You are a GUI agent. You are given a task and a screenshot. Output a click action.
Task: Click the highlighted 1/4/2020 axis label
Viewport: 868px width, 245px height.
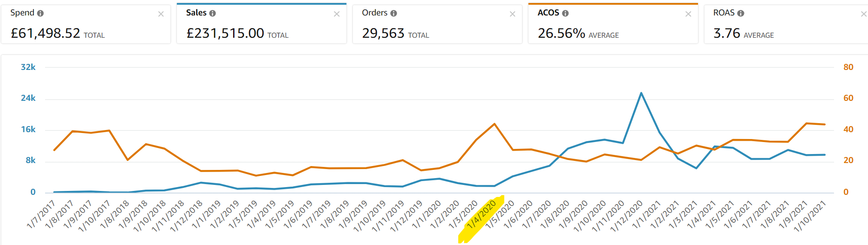coord(482,215)
